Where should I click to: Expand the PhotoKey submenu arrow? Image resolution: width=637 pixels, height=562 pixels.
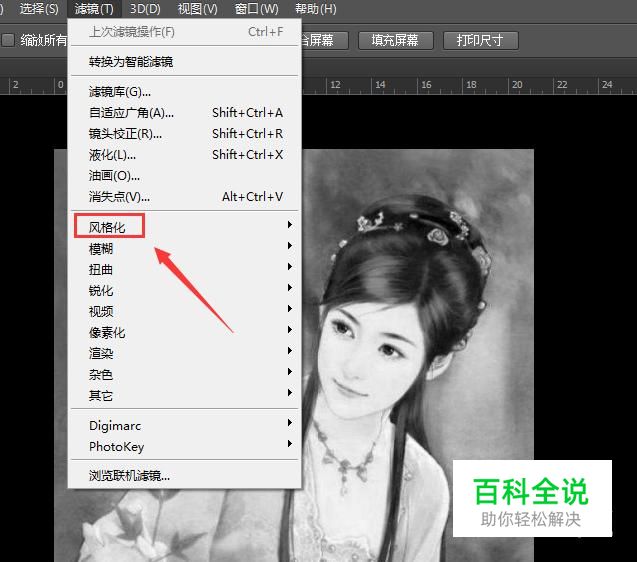point(290,443)
